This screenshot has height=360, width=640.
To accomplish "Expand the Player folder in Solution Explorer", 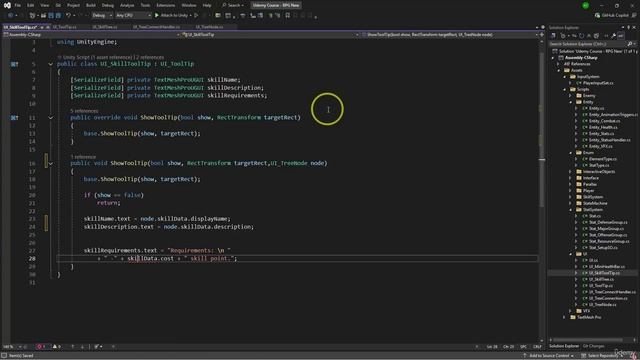I will (571, 191).
